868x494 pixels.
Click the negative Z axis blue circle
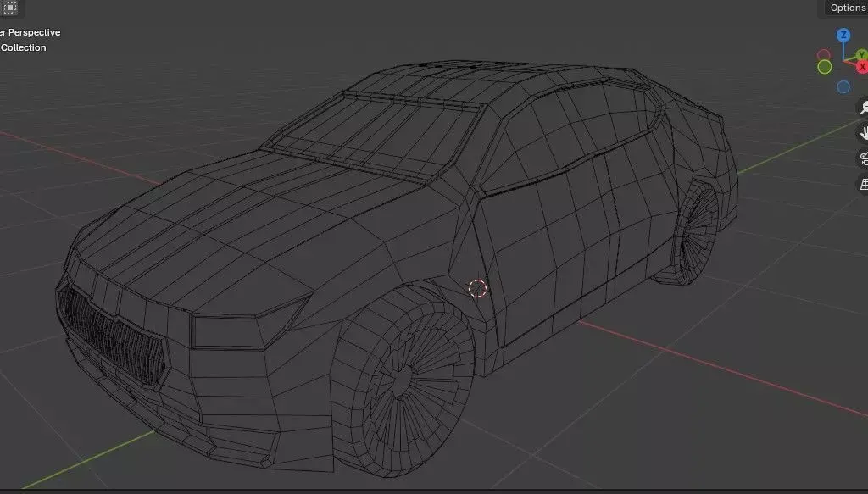click(x=843, y=86)
